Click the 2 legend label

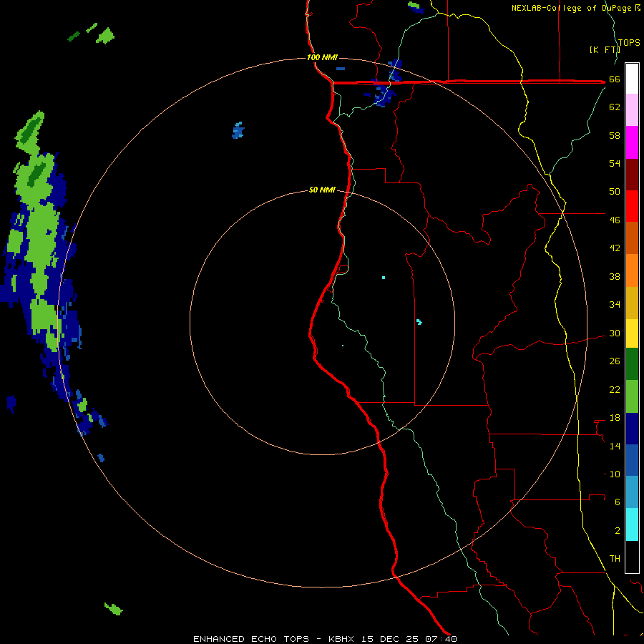click(x=618, y=531)
